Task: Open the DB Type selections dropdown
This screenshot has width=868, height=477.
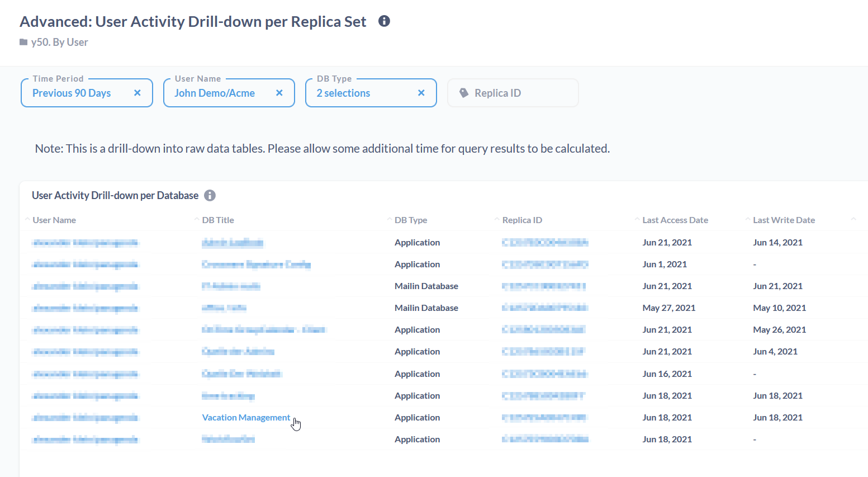Action: 343,93
